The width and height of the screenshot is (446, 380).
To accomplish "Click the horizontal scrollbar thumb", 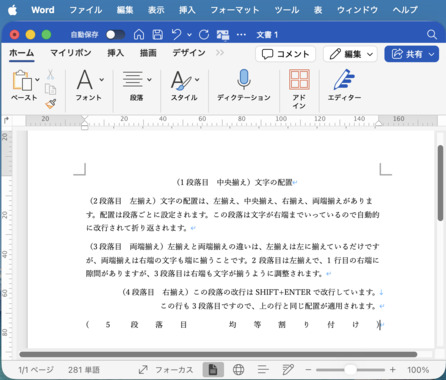I will (x=218, y=354).
